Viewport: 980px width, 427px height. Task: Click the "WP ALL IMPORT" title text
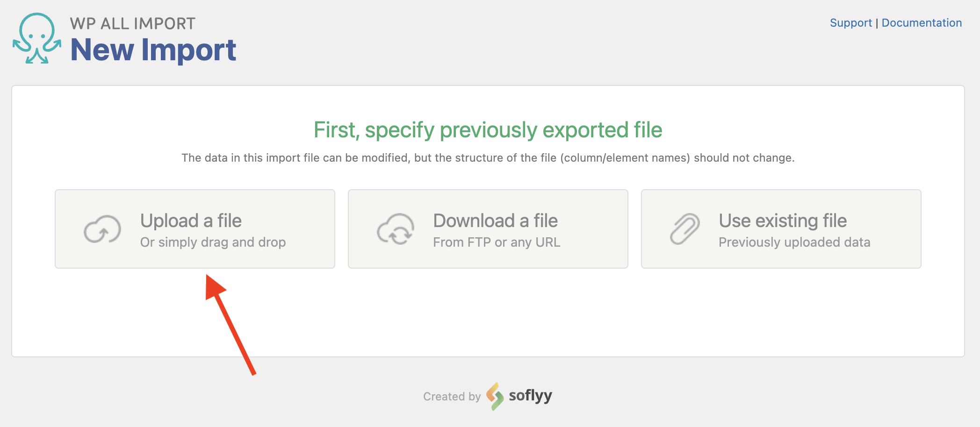(x=132, y=23)
